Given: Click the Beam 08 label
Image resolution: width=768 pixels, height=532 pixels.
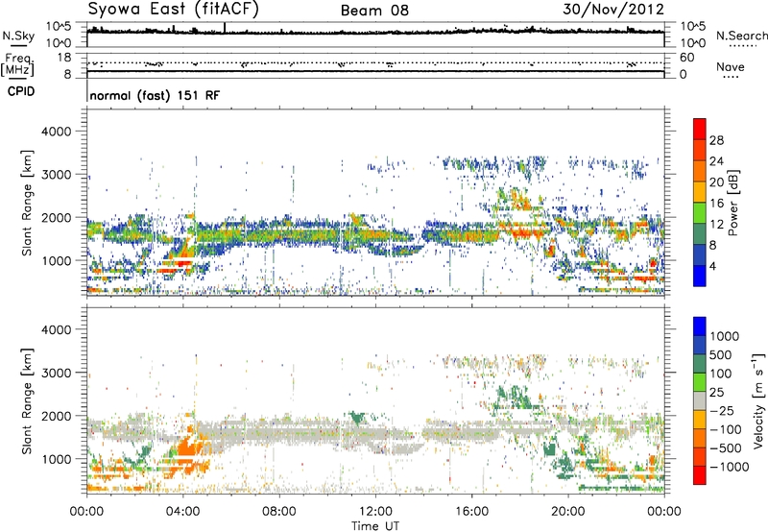Looking at the screenshot, I should [x=374, y=11].
